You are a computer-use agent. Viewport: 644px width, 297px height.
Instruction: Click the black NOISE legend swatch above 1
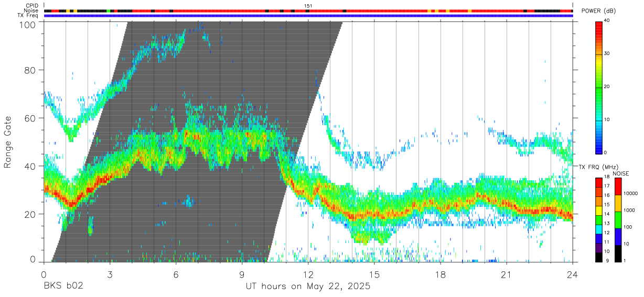click(x=618, y=254)
